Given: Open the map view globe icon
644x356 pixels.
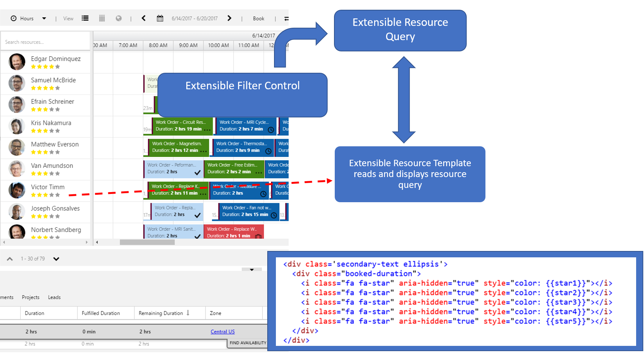Looking at the screenshot, I should pos(119,18).
